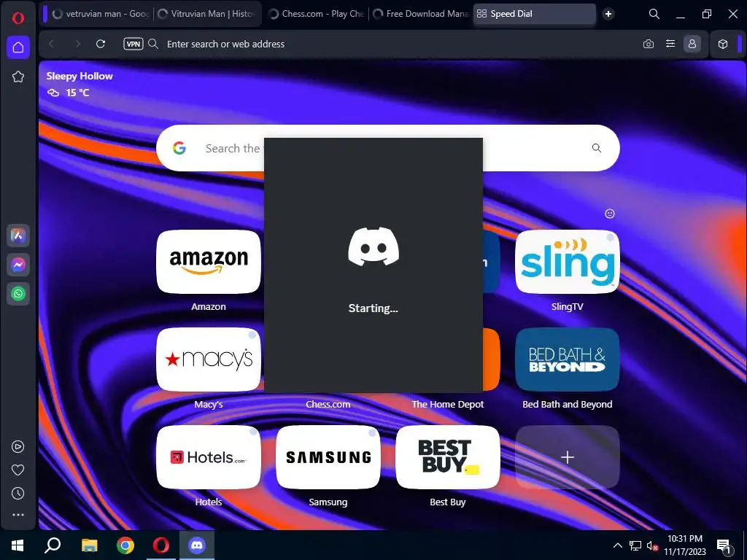Open the Opera account profile icon
Image resolution: width=747 pixels, height=560 pixels.
click(x=692, y=44)
